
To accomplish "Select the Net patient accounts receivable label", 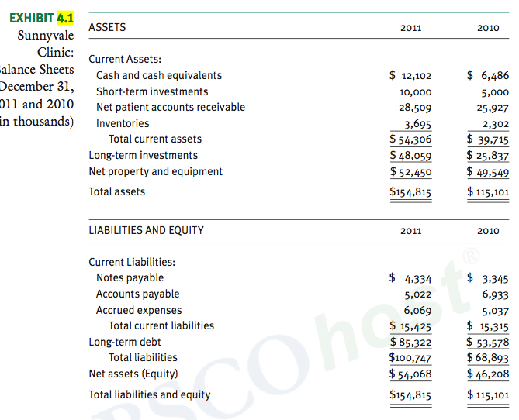I will [x=171, y=107].
